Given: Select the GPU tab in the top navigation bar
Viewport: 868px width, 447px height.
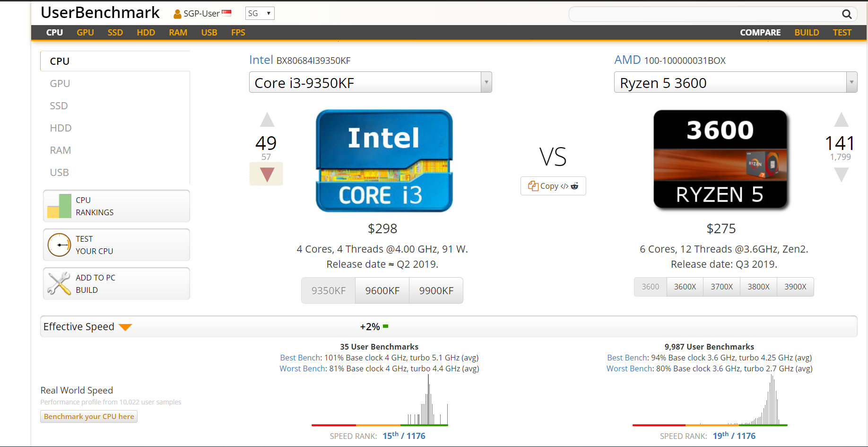Looking at the screenshot, I should (x=86, y=33).
